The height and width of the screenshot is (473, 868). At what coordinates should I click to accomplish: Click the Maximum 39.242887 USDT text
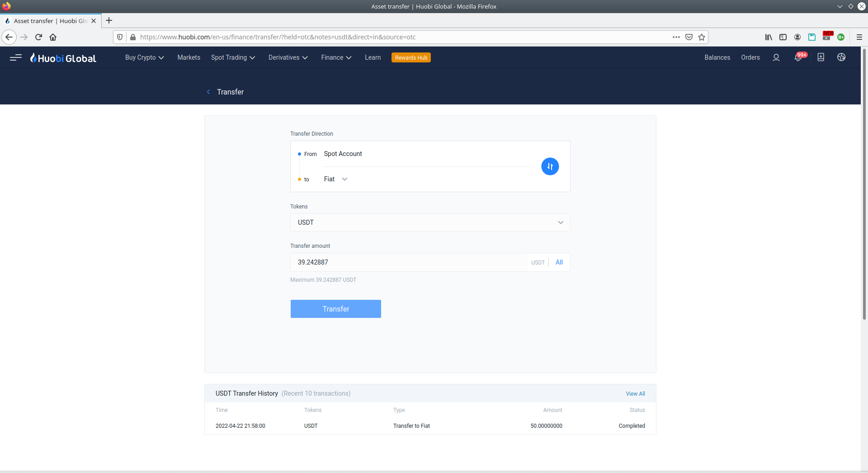pos(323,280)
